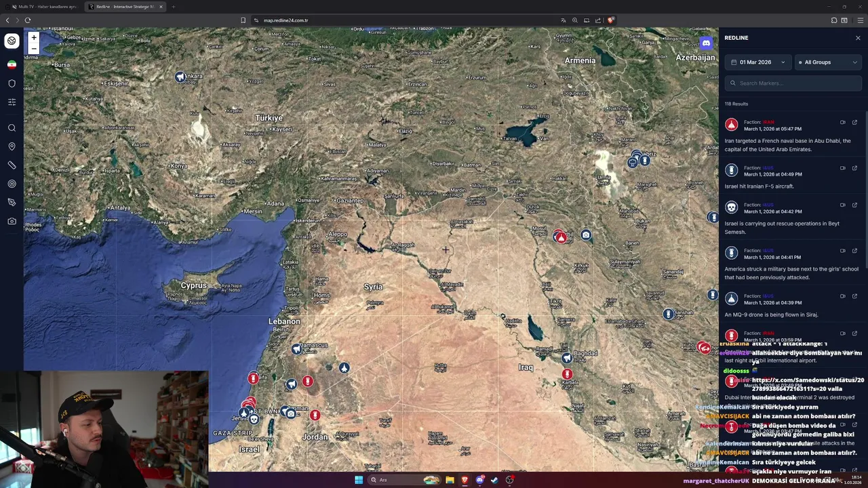Switch to the Redline Interactive Strategic tab
Viewport: 868px width, 488px height.
point(125,7)
